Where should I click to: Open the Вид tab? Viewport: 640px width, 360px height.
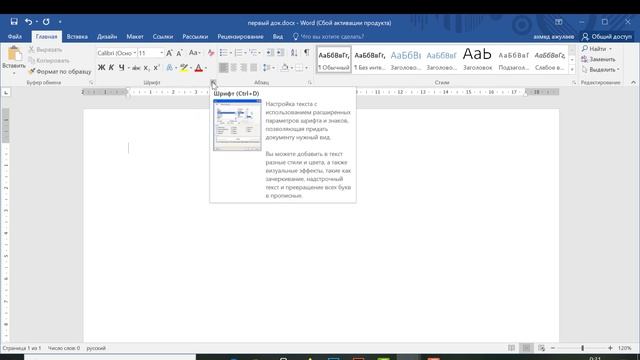[x=278, y=37]
